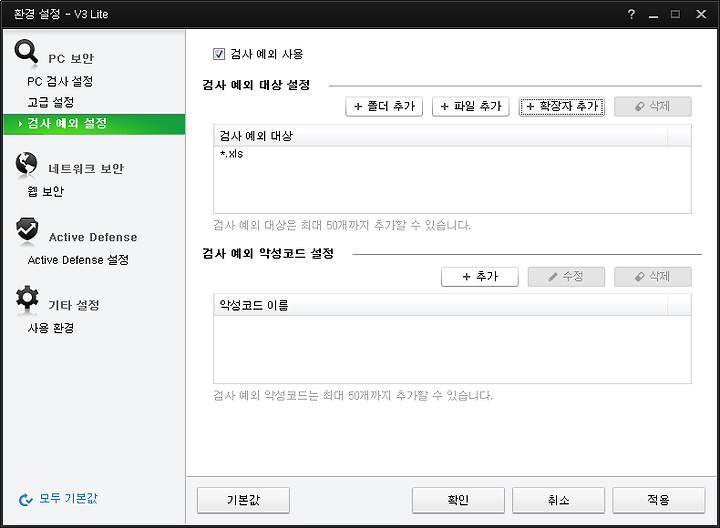
Task: Click the 확장자 추가 button
Action: (x=562, y=107)
